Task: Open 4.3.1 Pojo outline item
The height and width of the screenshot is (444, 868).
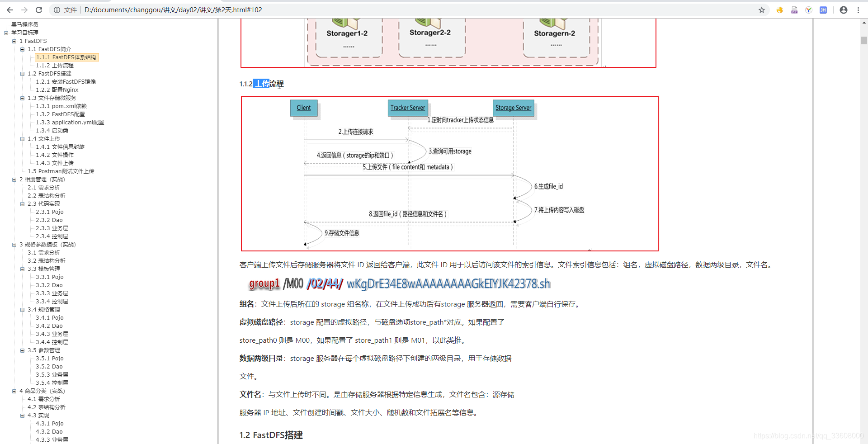Action: (x=50, y=424)
